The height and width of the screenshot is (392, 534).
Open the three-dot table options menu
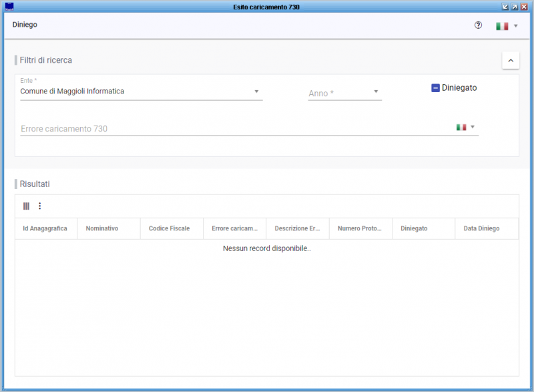click(x=39, y=206)
